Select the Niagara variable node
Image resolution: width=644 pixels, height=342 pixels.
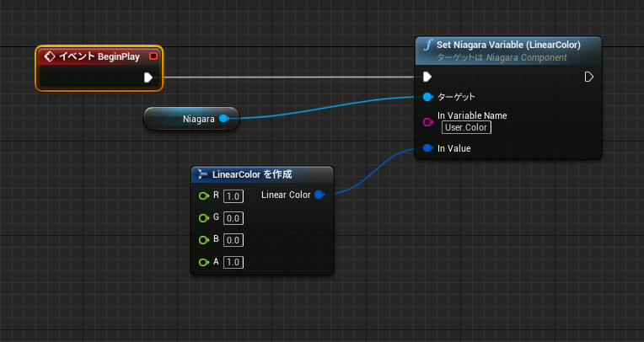point(191,119)
